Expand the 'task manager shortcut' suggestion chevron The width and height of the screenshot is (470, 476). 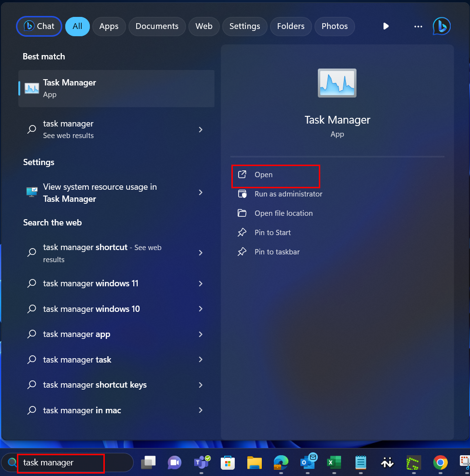pos(200,252)
